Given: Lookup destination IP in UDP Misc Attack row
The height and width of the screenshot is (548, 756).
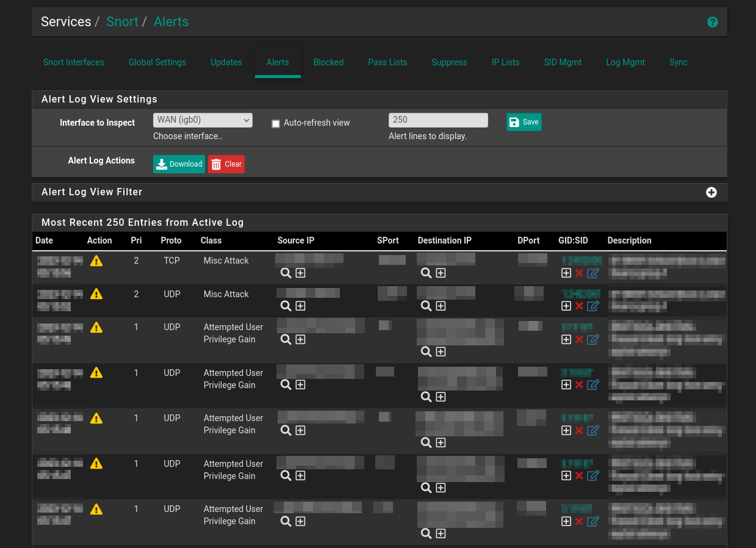Looking at the screenshot, I should click(x=426, y=306).
